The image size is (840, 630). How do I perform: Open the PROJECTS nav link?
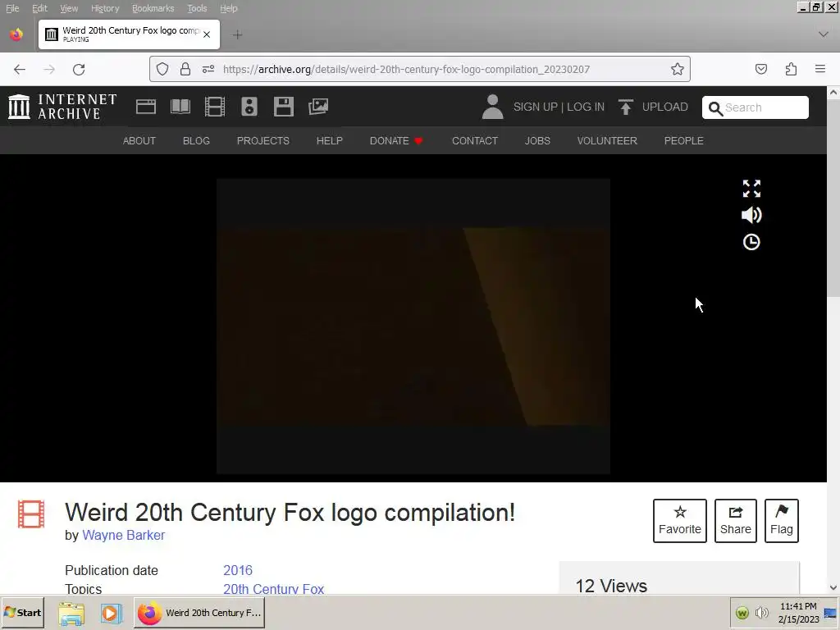263,141
